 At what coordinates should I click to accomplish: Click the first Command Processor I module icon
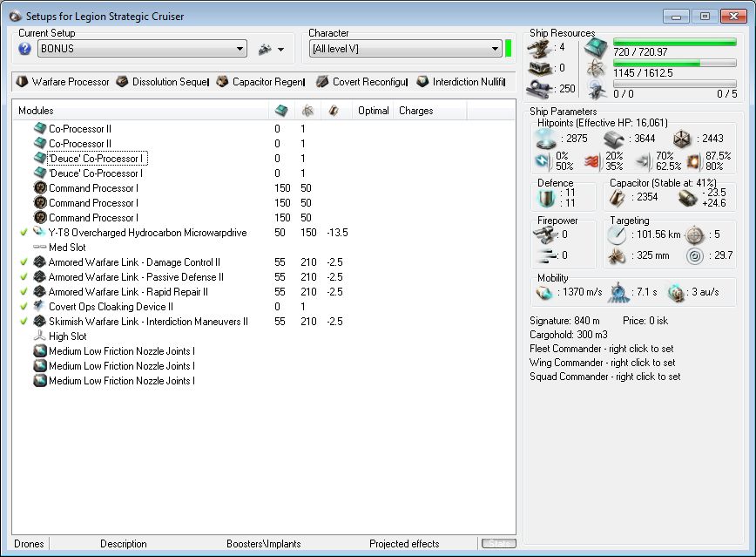40,187
